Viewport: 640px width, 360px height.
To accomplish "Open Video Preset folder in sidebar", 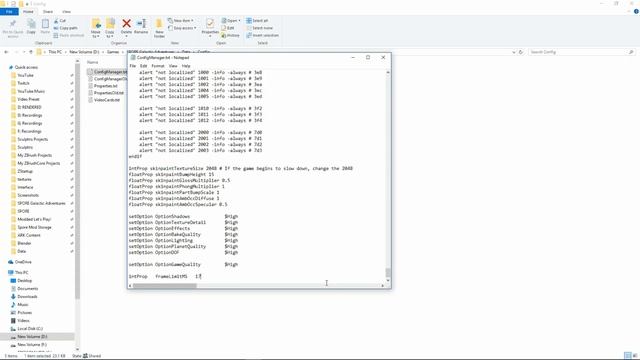I will (28, 99).
